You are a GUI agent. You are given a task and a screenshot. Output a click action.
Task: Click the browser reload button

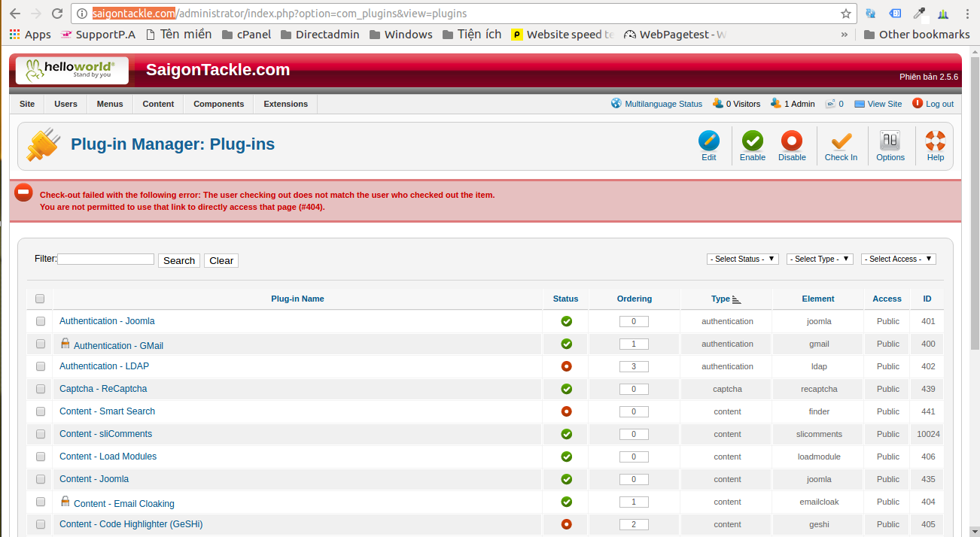[x=57, y=14]
